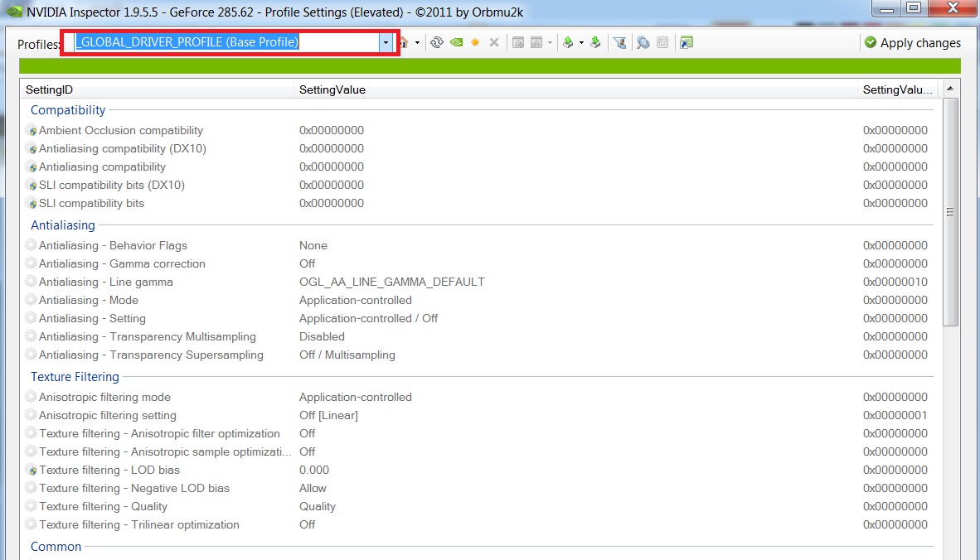This screenshot has height=560, width=980.
Task: Click gear icon beside Anisotropic filtering mode
Action: (31, 397)
